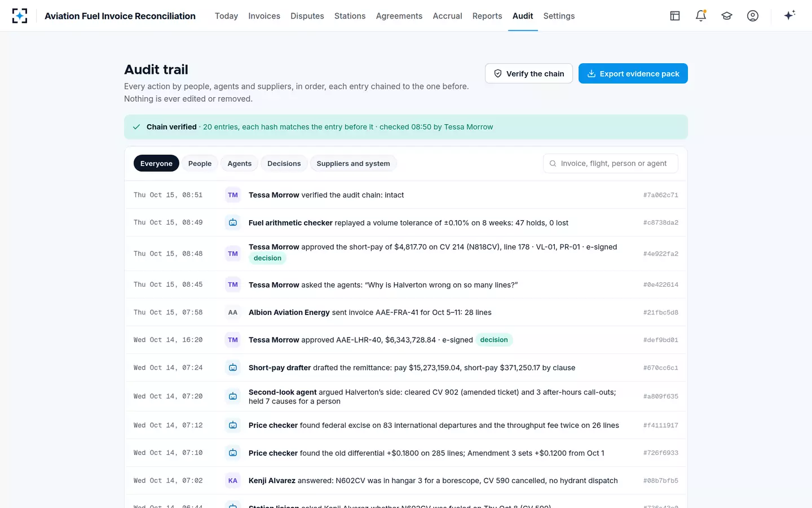Click the decision tag on the short-pay entry
The height and width of the screenshot is (508, 812).
[x=267, y=258]
